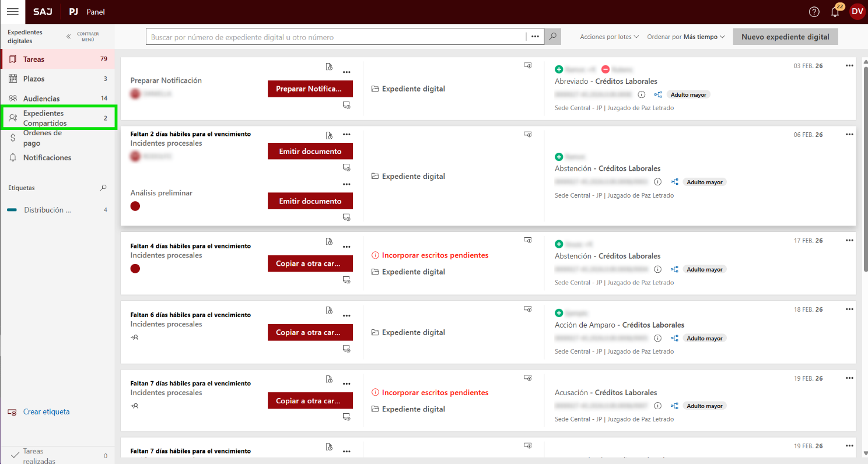This screenshot has height=464, width=868.
Task: Open the notifications bell with 22 badge
Action: pos(835,12)
